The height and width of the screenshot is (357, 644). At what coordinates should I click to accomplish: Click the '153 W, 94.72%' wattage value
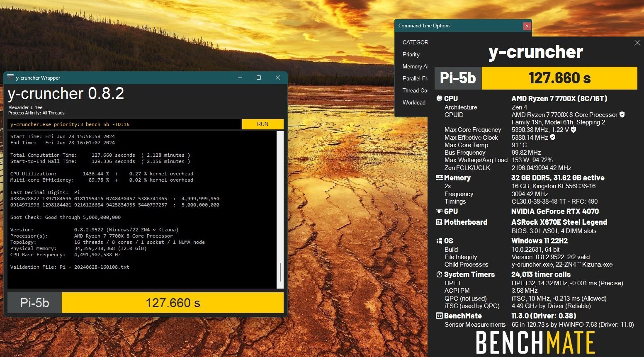[x=532, y=160]
